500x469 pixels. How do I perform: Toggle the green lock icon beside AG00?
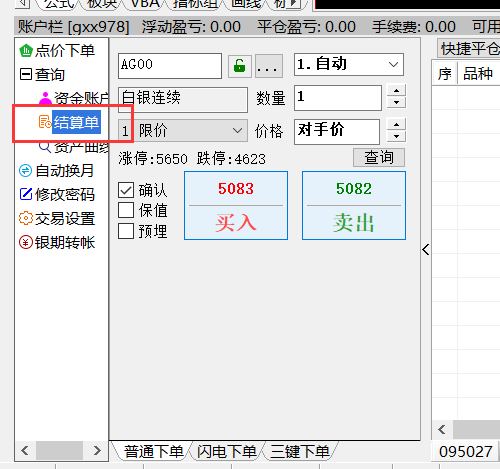(x=239, y=66)
